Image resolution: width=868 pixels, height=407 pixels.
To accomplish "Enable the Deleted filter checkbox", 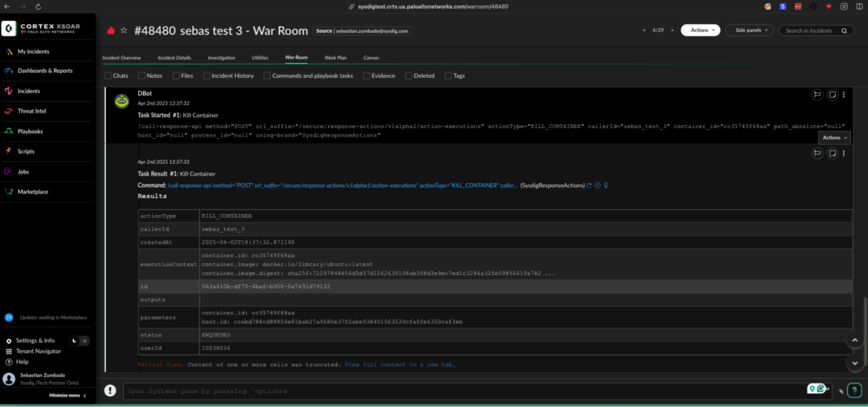I will 409,76.
